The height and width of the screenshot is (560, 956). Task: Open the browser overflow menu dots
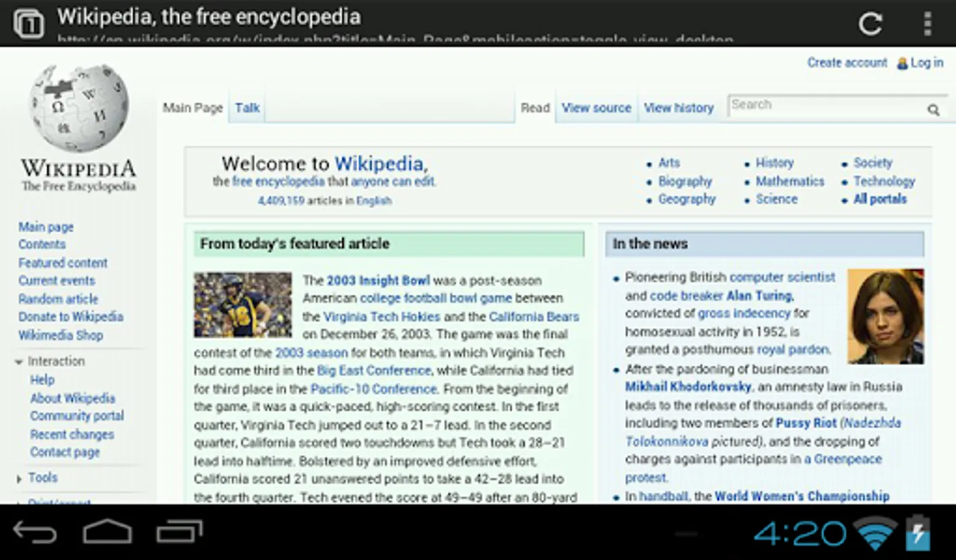click(x=927, y=24)
